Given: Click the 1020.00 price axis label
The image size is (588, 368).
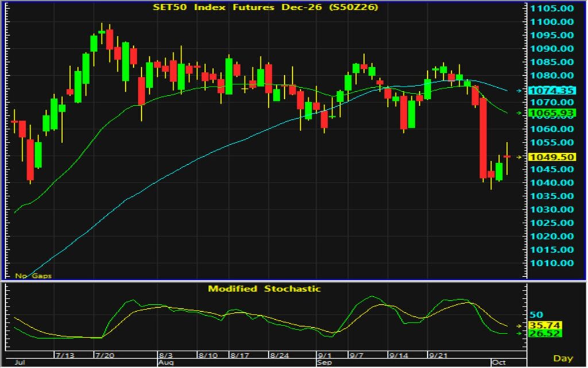Looking at the screenshot, I should click(552, 237).
